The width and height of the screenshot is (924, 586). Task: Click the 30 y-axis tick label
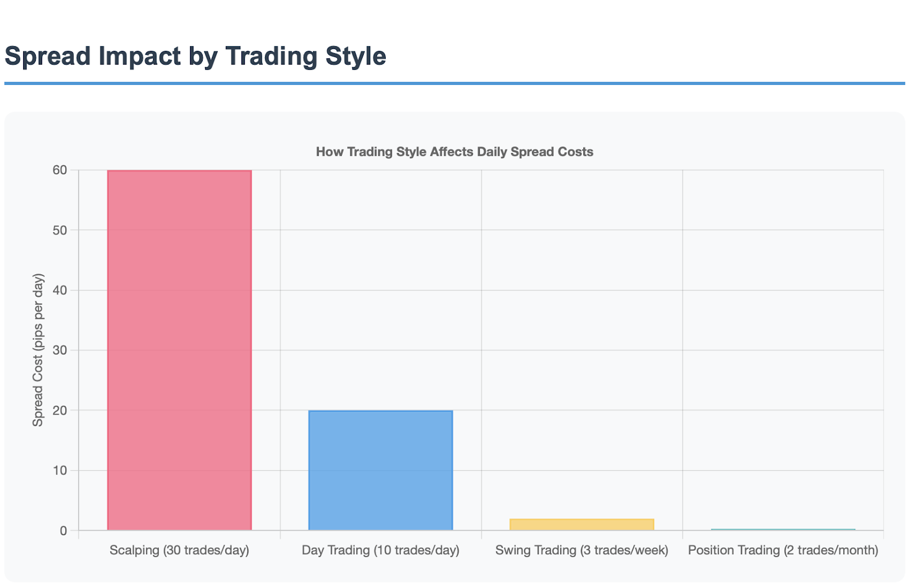pyautogui.click(x=60, y=350)
